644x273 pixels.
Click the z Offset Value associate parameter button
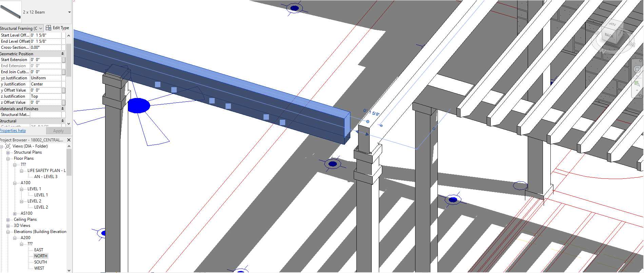coord(63,102)
